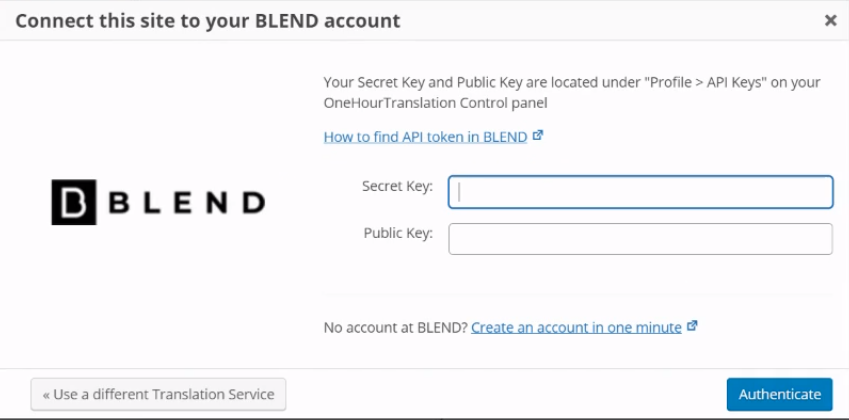
Task: Focus the Secret Key input field
Action: (641, 192)
